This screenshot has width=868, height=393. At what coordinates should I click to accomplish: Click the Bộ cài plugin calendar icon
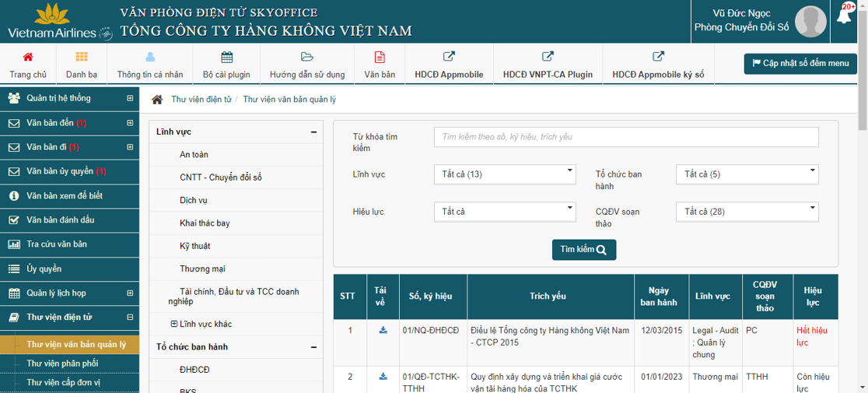pyautogui.click(x=226, y=57)
